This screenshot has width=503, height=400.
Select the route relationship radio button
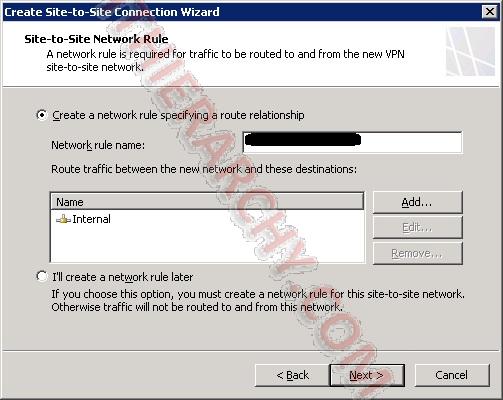[42, 115]
